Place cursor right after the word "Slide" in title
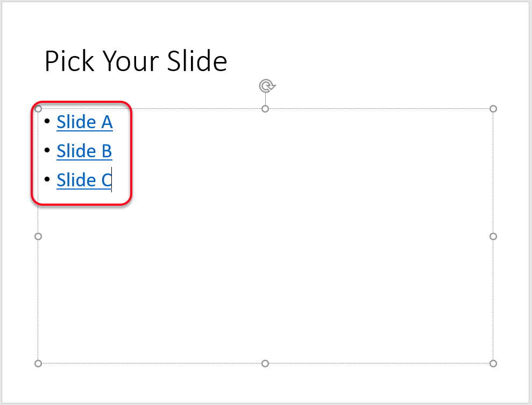This screenshot has height=405, width=532. pyautogui.click(x=228, y=61)
